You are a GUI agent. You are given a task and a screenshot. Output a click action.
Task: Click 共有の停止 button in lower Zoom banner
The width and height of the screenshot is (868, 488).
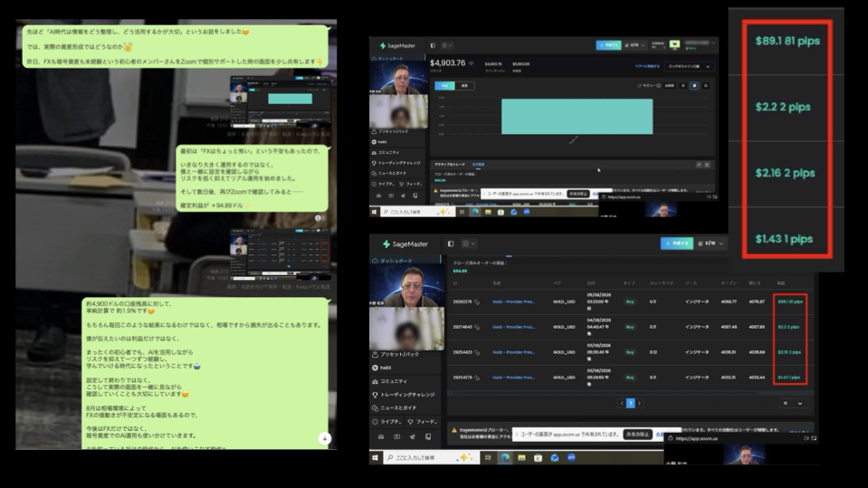click(x=637, y=435)
